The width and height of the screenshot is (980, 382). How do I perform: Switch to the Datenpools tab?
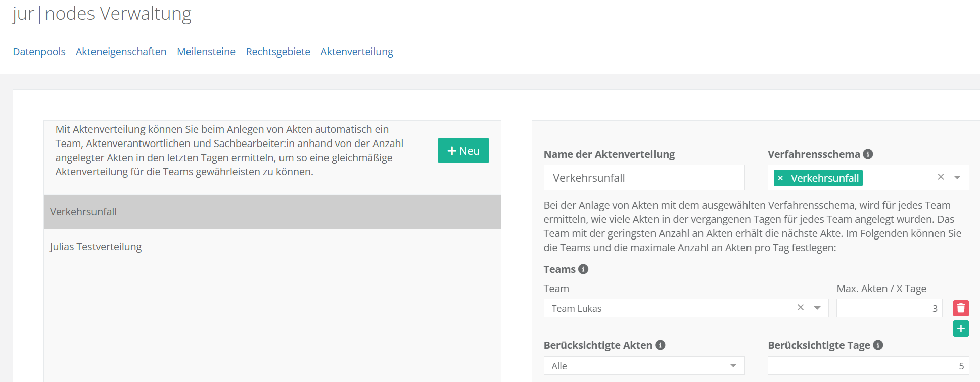tap(39, 52)
